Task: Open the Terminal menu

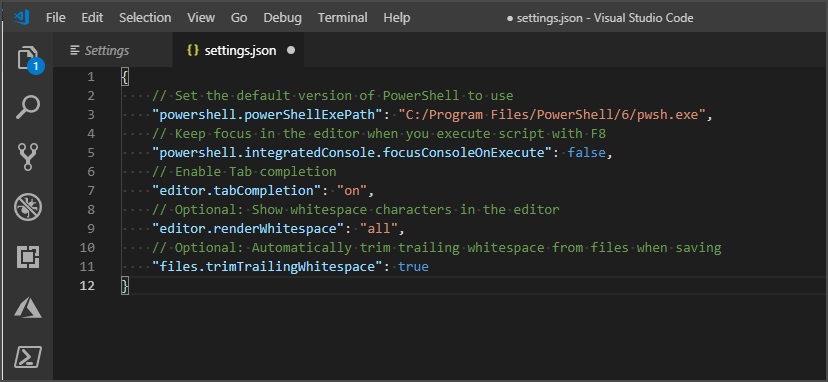Action: click(342, 17)
